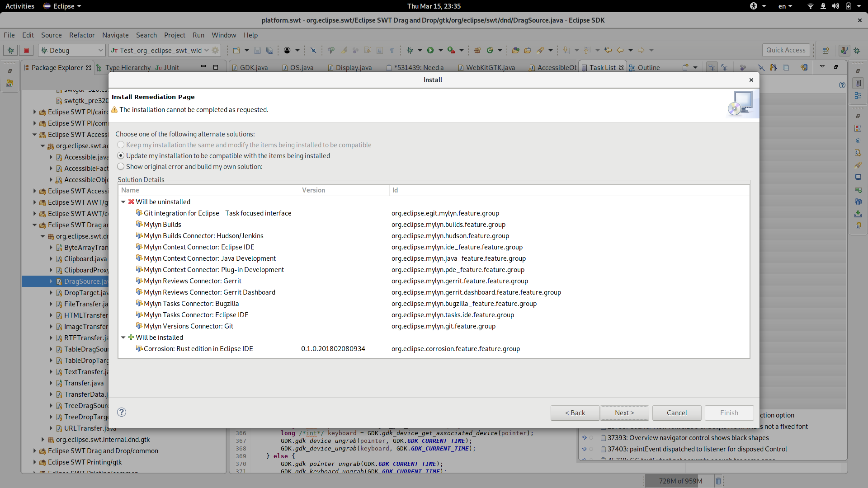Click the help question mark in Install dialog
This screenshot has width=868, height=488.
click(122, 412)
